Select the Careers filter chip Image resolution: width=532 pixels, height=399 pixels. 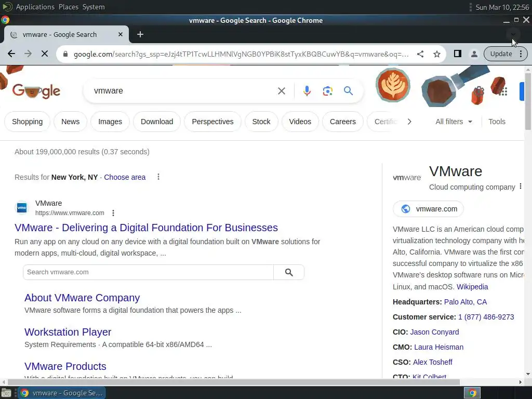(x=343, y=122)
